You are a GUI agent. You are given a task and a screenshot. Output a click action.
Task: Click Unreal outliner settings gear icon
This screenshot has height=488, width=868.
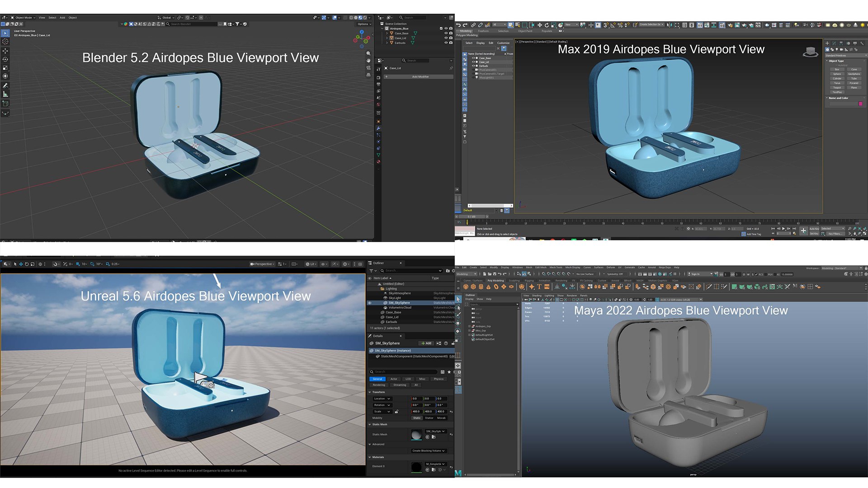(x=453, y=271)
